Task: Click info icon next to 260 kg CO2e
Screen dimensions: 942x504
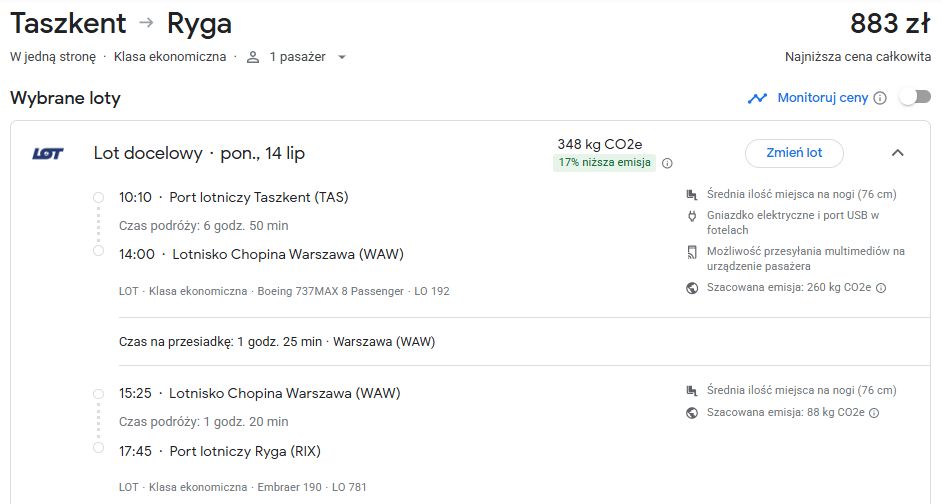Action: (x=881, y=288)
